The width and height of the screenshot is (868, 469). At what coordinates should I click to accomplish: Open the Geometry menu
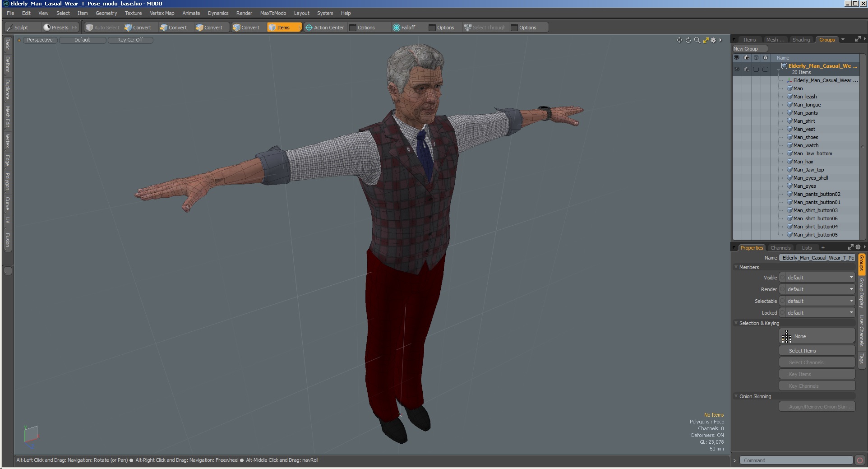[106, 13]
